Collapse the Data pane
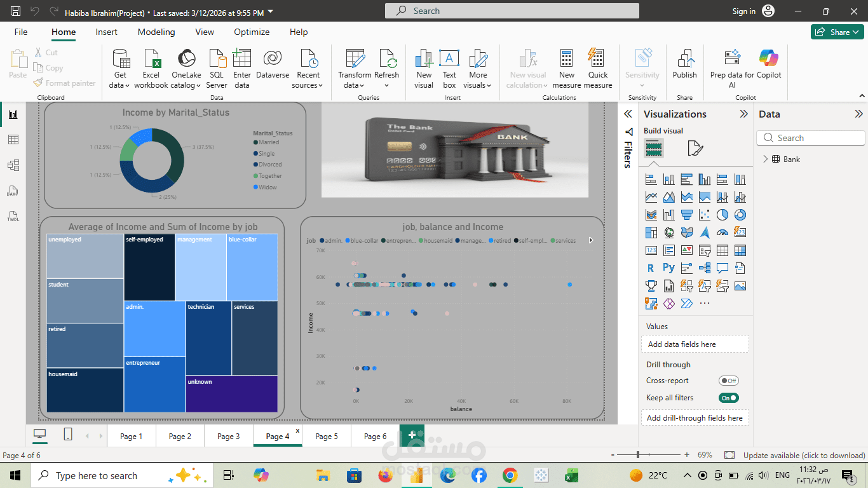Image resolution: width=868 pixels, height=488 pixels. [858, 114]
